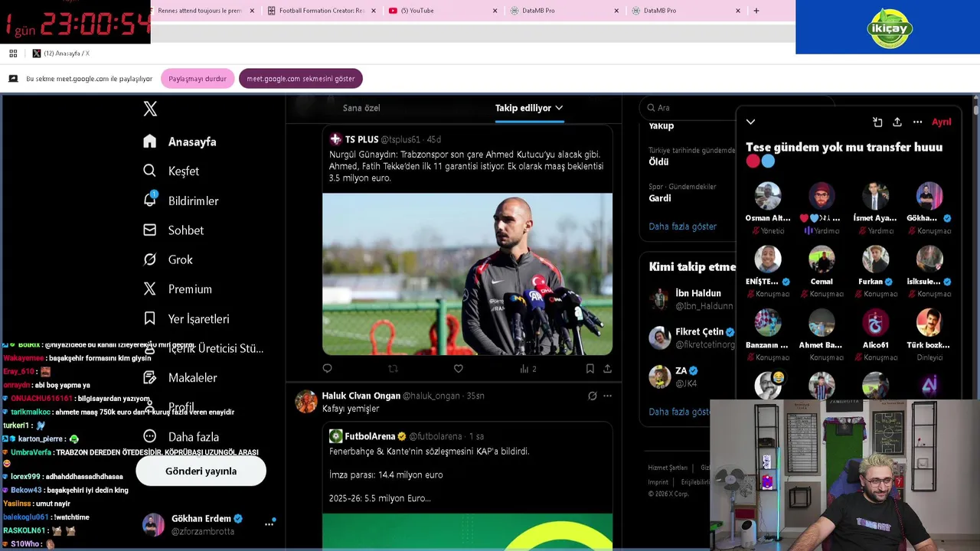Viewport: 980px width, 551px height.
Task: Bookmark the TS PLUS tweet
Action: coord(590,368)
